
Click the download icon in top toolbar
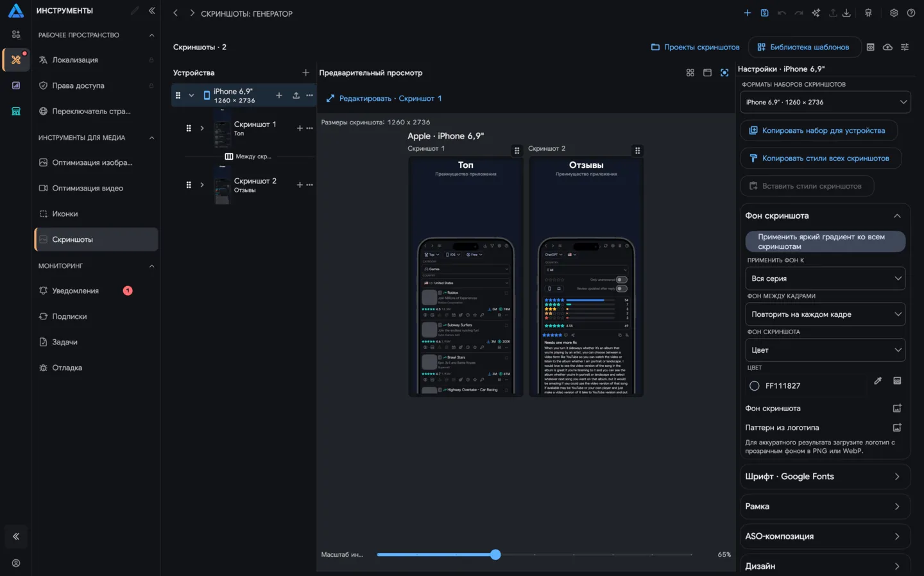point(846,13)
